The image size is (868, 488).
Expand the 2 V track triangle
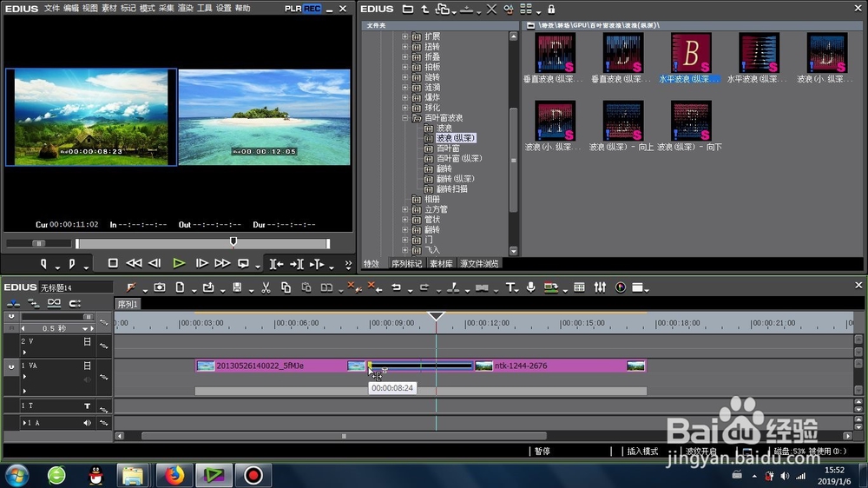pyautogui.click(x=24, y=353)
